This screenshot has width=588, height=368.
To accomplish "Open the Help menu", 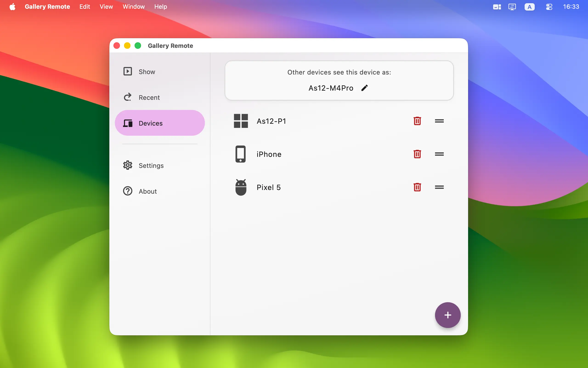I will pos(161,7).
